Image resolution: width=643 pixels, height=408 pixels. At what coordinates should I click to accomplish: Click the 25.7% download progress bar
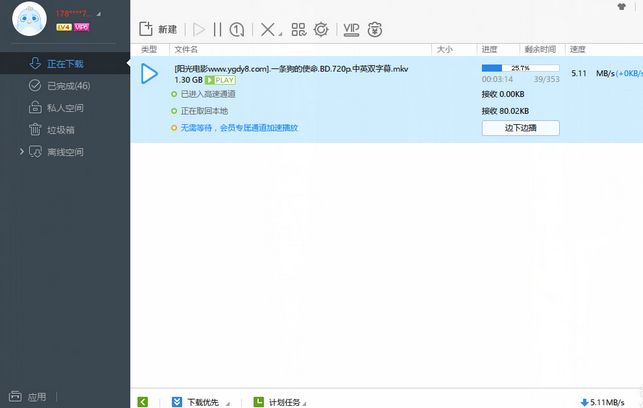click(520, 68)
